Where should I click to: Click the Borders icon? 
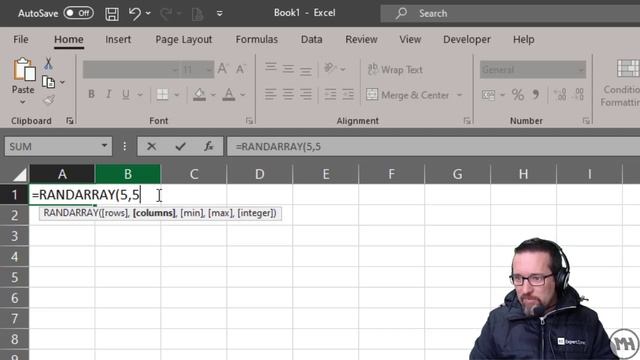[162, 95]
